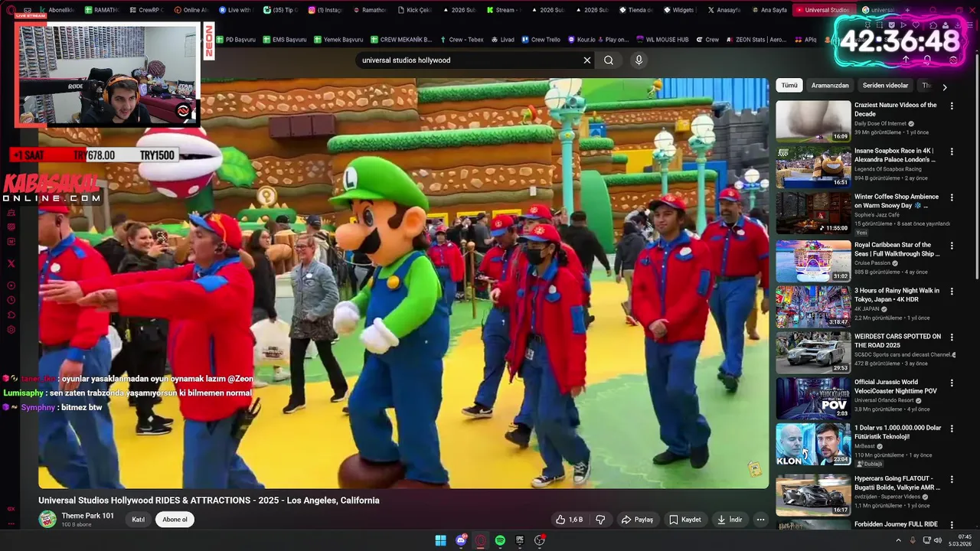Clear the YouTube search box with X

click(587, 60)
